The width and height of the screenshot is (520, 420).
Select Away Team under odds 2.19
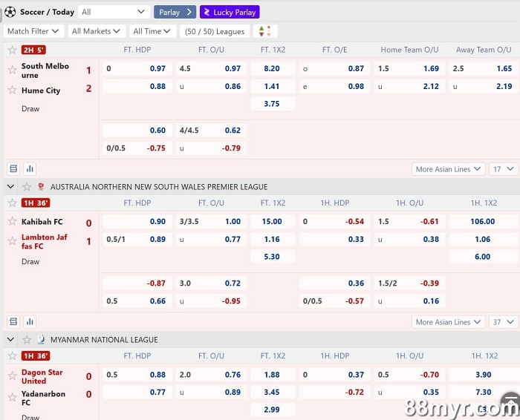click(x=484, y=86)
